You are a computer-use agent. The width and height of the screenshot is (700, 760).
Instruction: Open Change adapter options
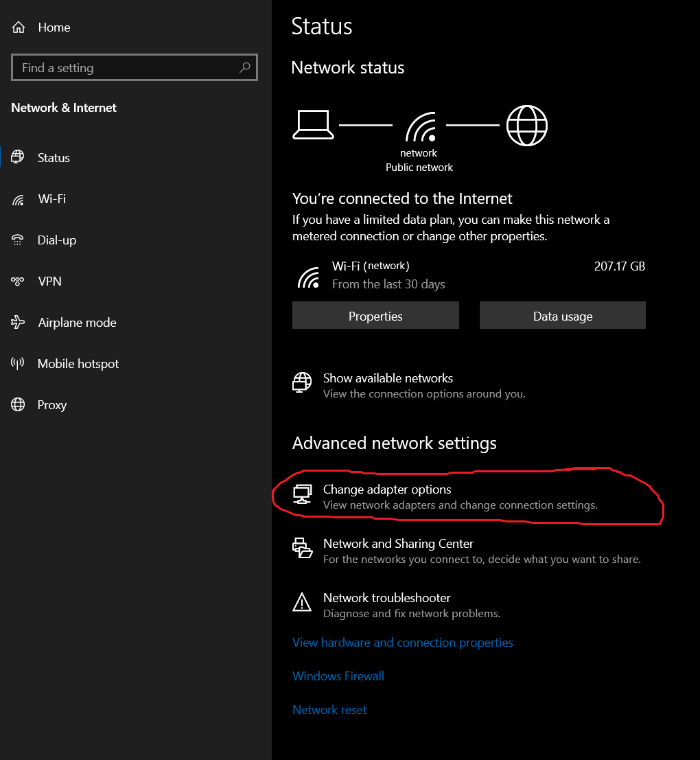445,497
